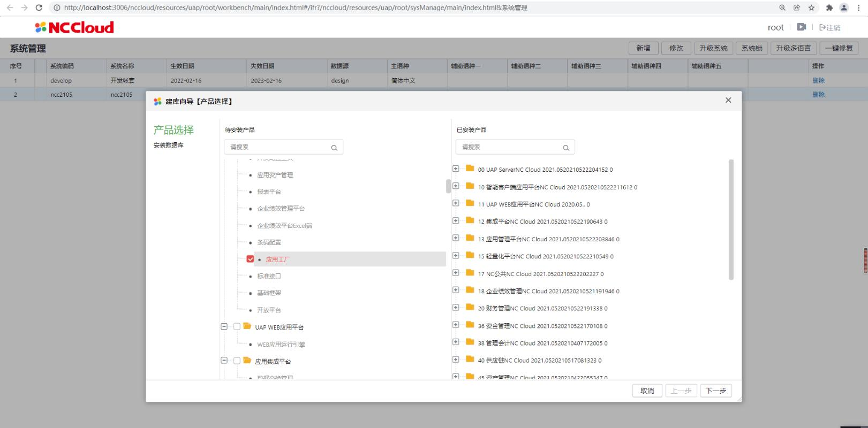Select the 企业绩效平台Excel端 tree item
Screen dimensions: 868x428
(x=284, y=225)
